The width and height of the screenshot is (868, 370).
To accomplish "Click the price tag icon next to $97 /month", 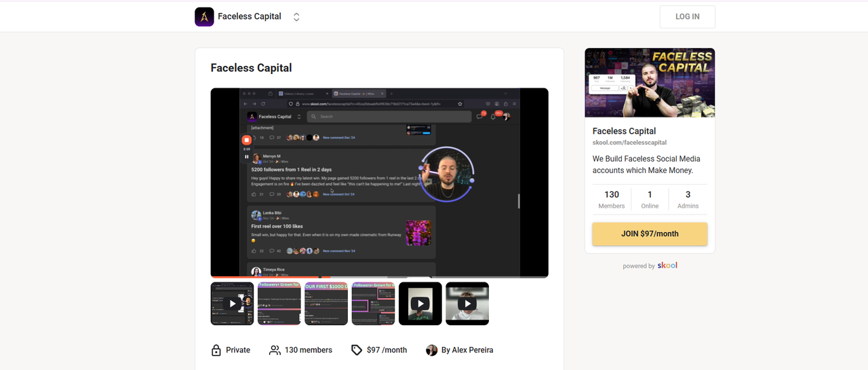I will point(357,350).
